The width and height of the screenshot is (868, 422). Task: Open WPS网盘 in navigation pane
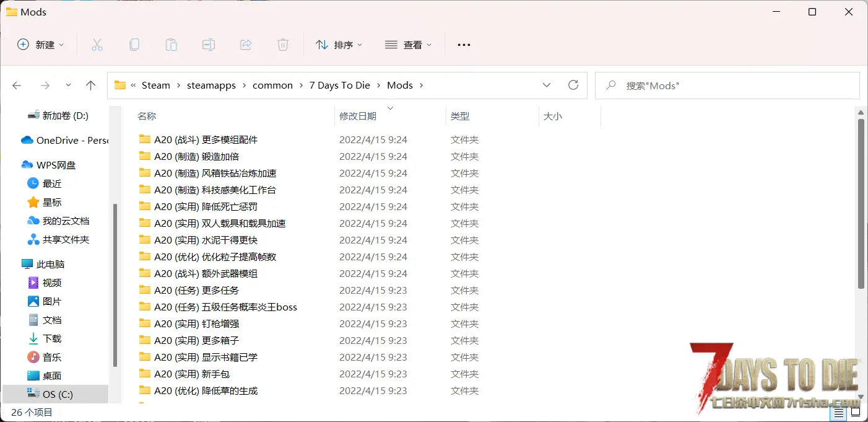click(x=49, y=165)
